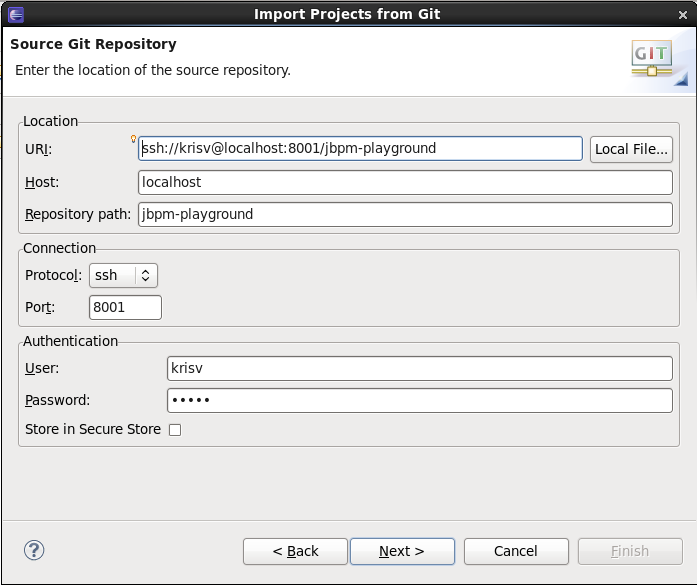Focus the Password field
697x585 pixels.
419,400
